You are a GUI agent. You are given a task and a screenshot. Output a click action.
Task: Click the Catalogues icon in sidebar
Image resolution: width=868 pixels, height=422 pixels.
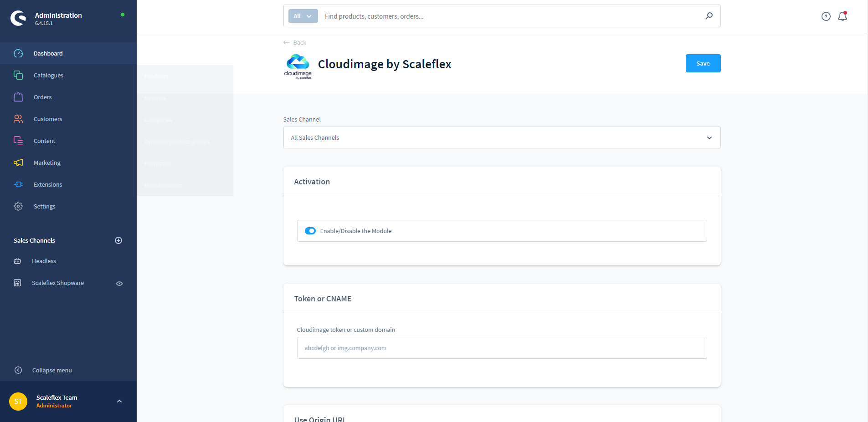click(18, 75)
